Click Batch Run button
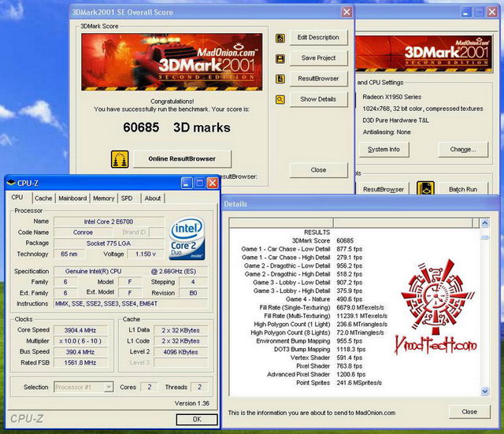Viewport: 504px width, 434px height. [463, 189]
